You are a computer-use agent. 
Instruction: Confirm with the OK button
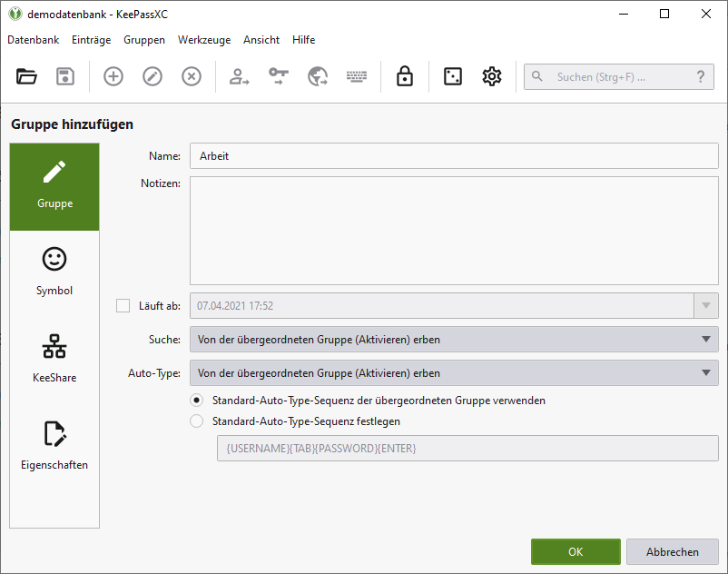click(576, 552)
